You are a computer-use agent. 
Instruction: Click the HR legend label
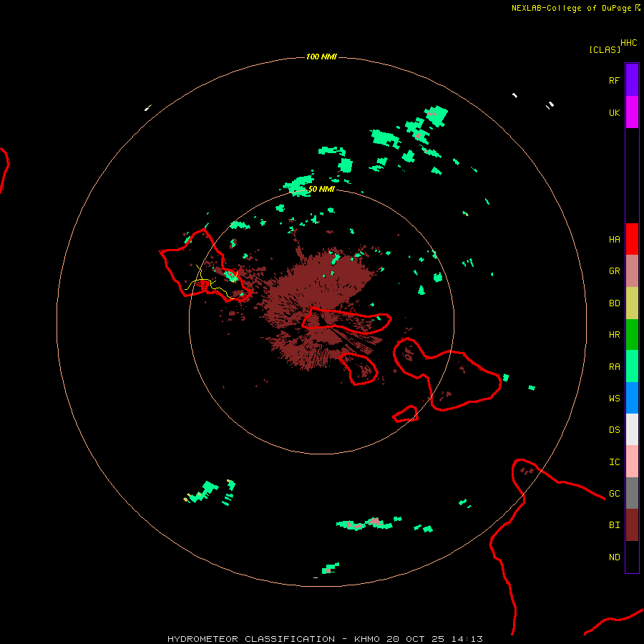pyautogui.click(x=614, y=335)
